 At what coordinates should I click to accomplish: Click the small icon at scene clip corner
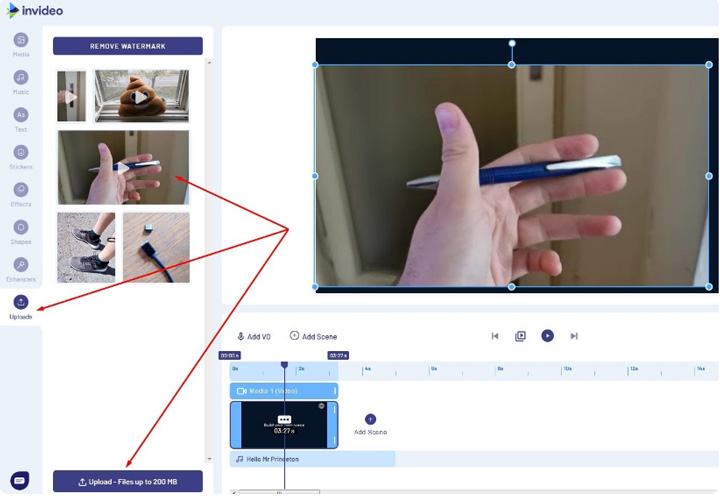click(321, 406)
